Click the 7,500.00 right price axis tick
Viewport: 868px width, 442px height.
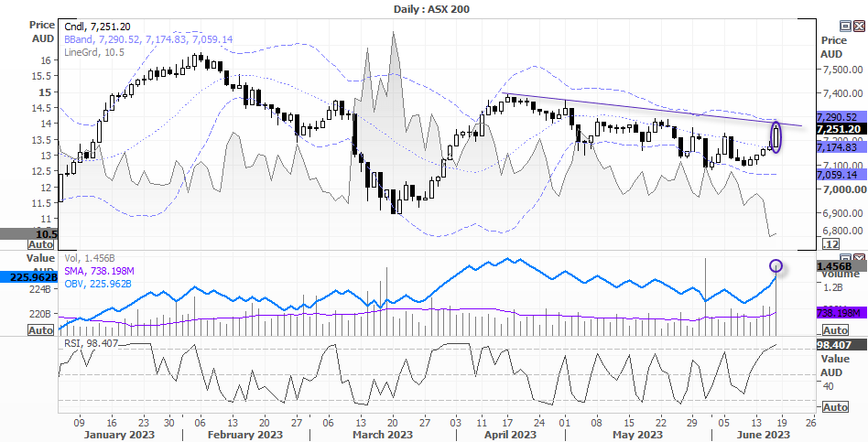pos(842,70)
